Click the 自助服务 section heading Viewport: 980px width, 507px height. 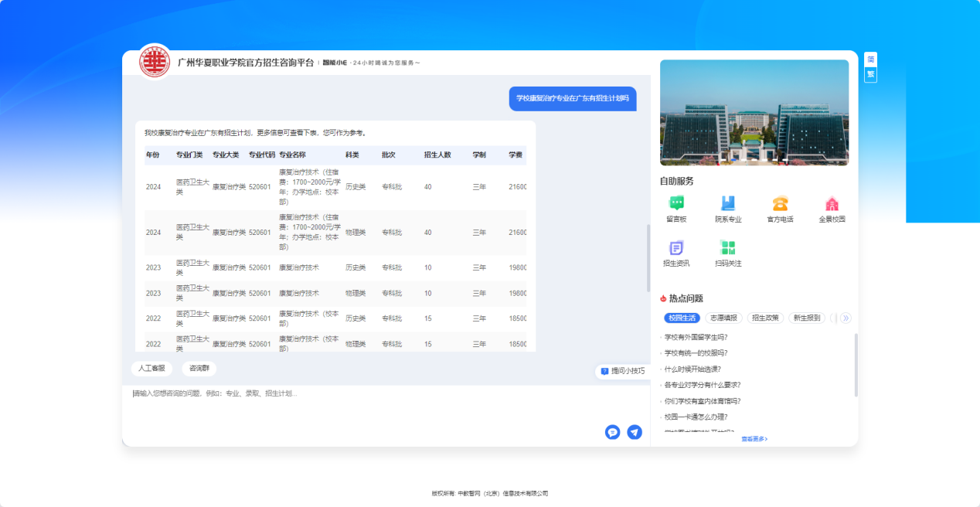(677, 182)
